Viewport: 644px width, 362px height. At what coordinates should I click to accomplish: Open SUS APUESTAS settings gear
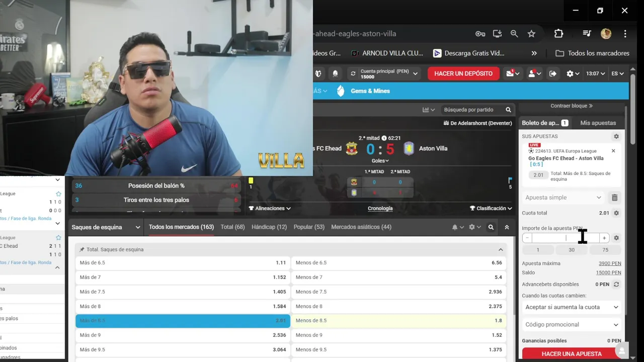coord(616,136)
